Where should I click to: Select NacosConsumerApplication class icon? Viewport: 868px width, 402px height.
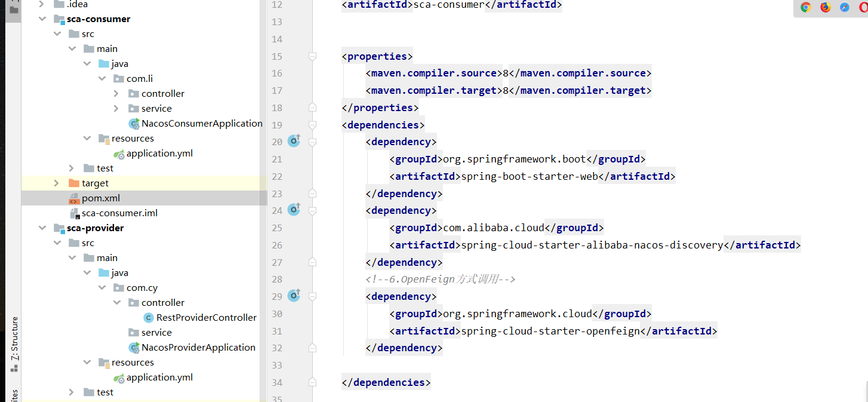click(x=134, y=124)
